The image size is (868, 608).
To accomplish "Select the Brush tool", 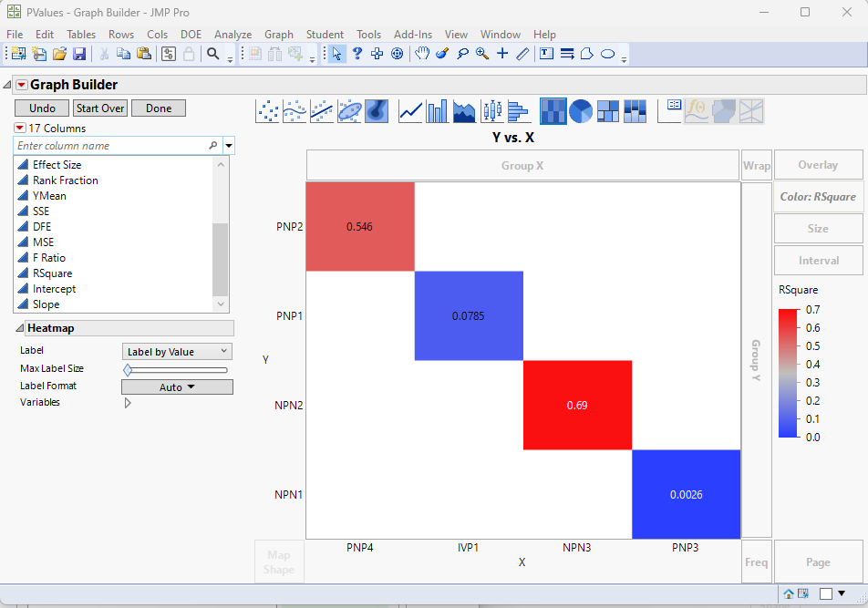I will point(441,54).
